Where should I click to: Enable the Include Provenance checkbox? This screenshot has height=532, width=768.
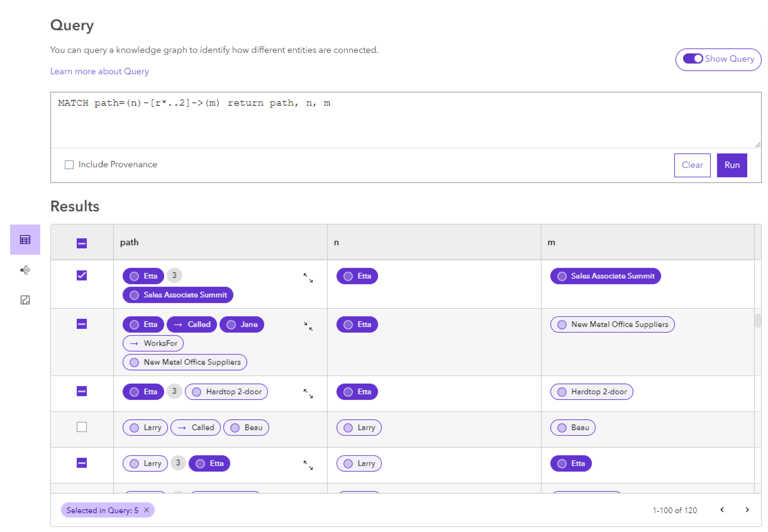[69, 164]
